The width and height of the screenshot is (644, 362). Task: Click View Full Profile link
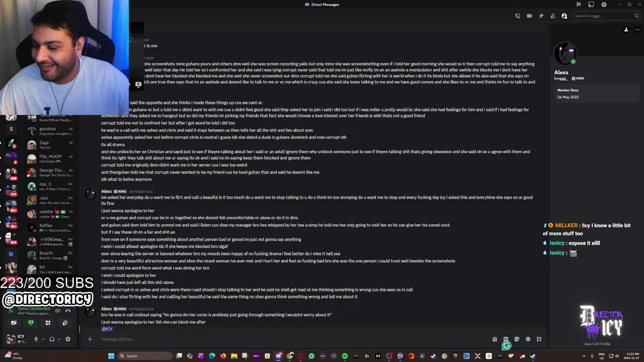pyautogui.click(x=597, y=344)
